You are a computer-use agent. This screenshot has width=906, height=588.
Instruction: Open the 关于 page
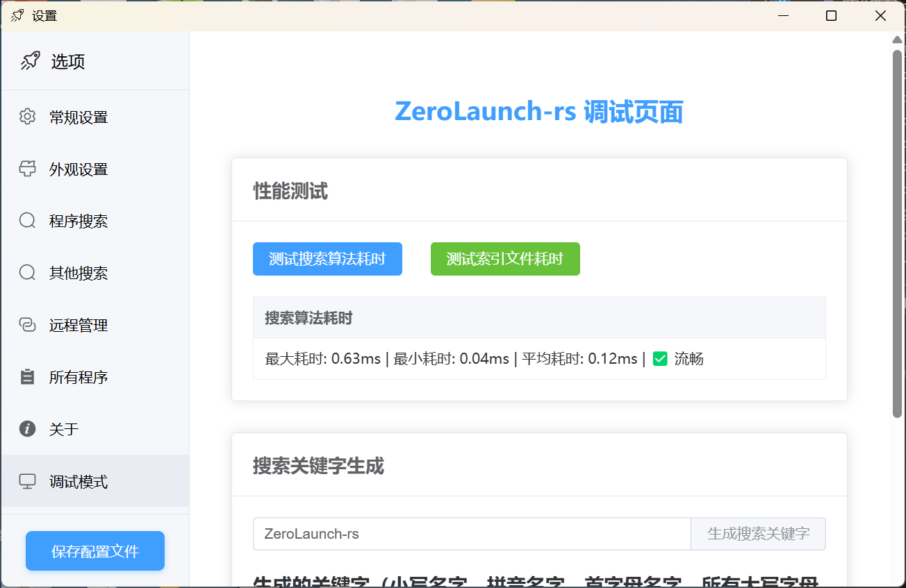click(64, 430)
